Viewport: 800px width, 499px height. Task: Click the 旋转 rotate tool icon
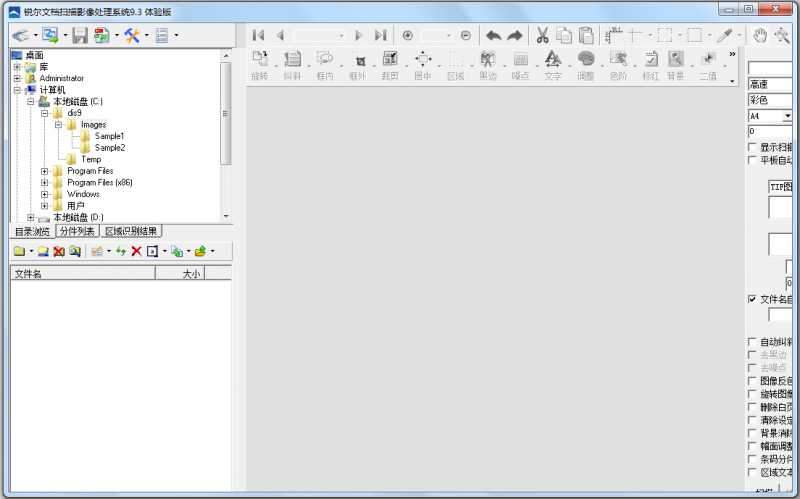point(260,64)
